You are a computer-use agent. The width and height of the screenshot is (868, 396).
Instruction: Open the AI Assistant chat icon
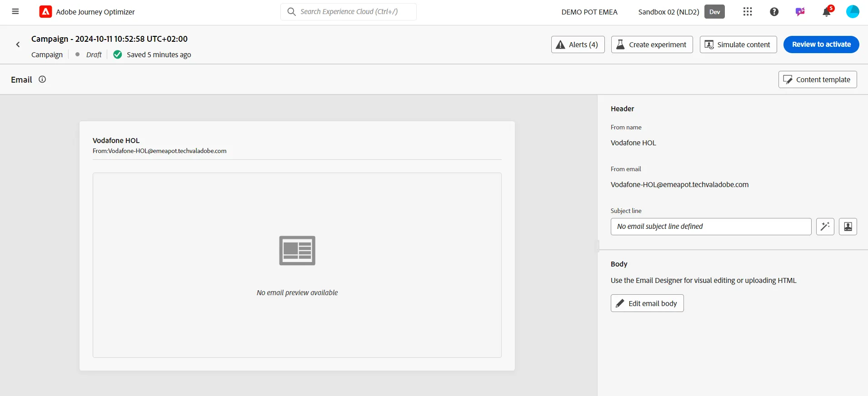(x=800, y=12)
